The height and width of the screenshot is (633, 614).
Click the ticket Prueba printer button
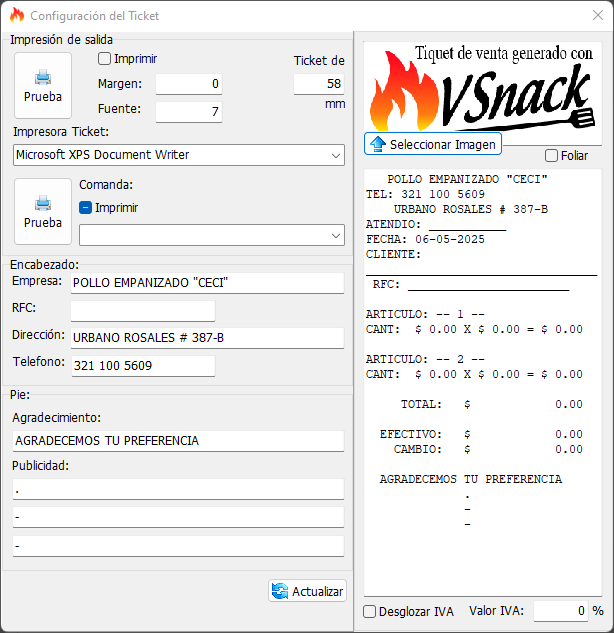(x=43, y=85)
